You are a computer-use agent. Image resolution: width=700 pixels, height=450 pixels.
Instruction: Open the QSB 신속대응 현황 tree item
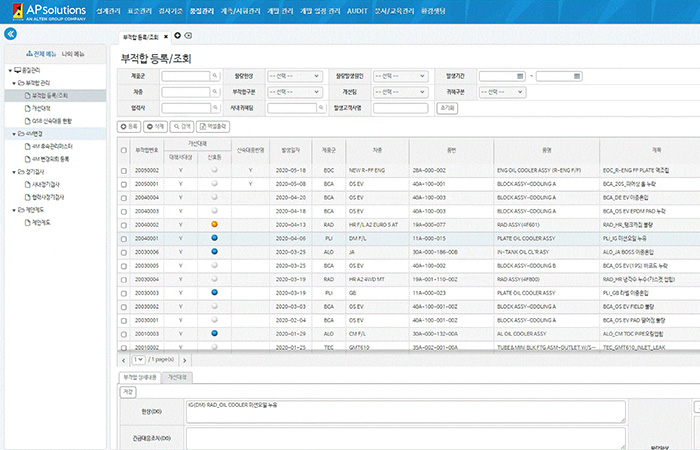(51, 121)
